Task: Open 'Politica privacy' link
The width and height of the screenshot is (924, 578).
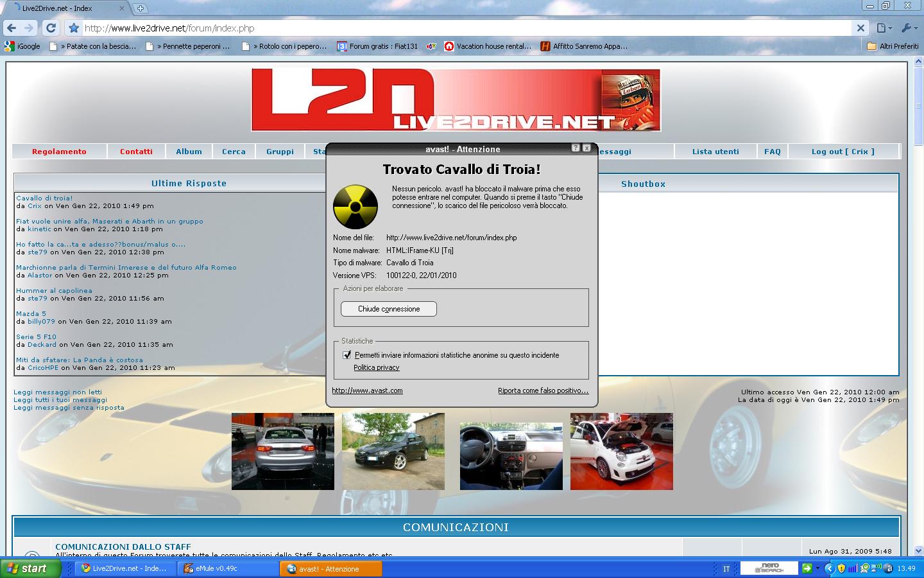Action: tap(377, 367)
